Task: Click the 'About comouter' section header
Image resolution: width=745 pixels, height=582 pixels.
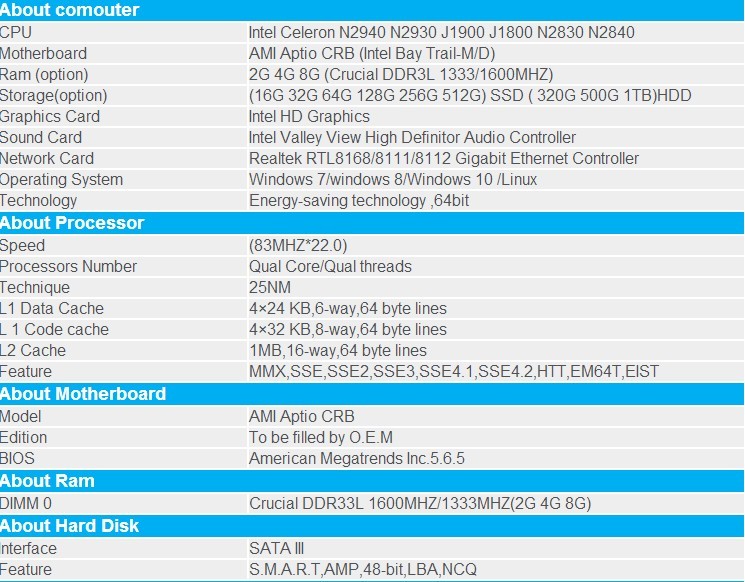Action: pos(70,10)
